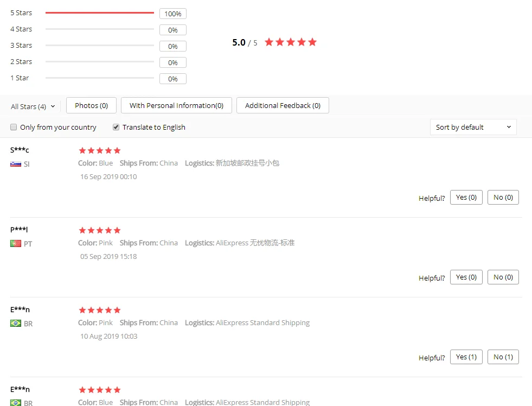
Task: Uncheck Translate to English
Action: pyautogui.click(x=116, y=128)
